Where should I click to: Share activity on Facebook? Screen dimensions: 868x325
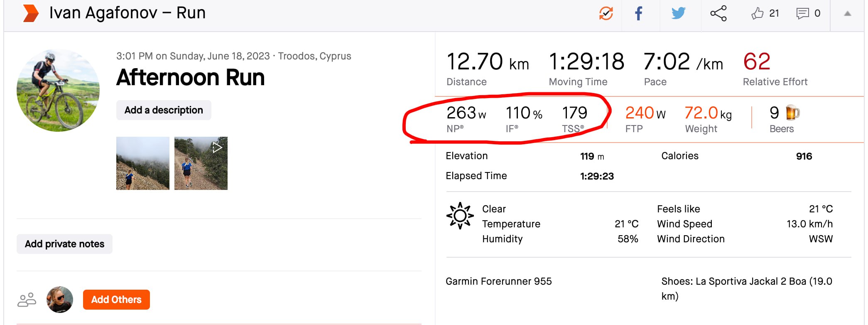[x=639, y=13]
